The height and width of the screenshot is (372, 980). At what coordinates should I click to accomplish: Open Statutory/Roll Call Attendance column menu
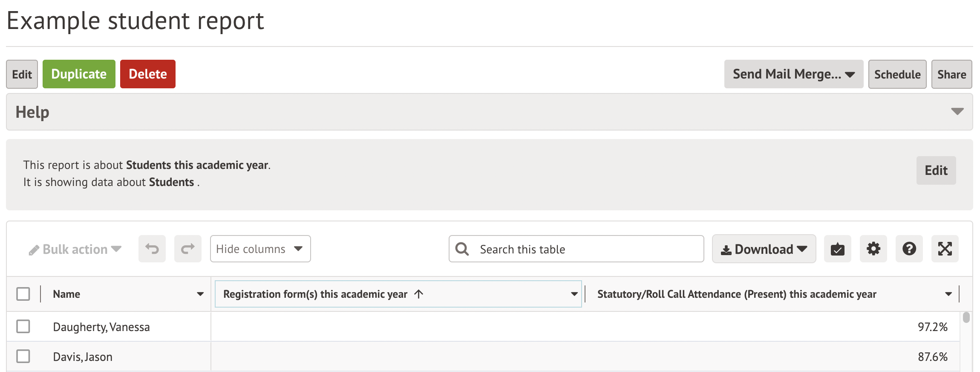(x=948, y=294)
